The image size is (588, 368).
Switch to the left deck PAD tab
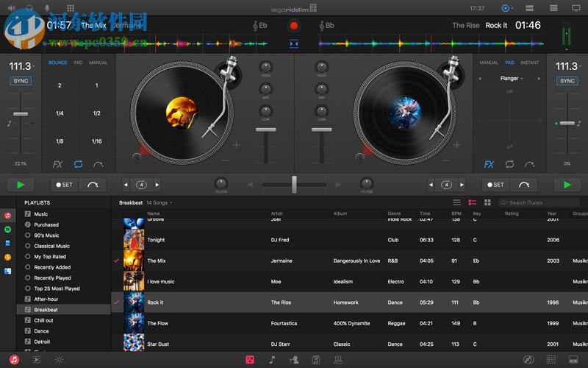tap(79, 63)
